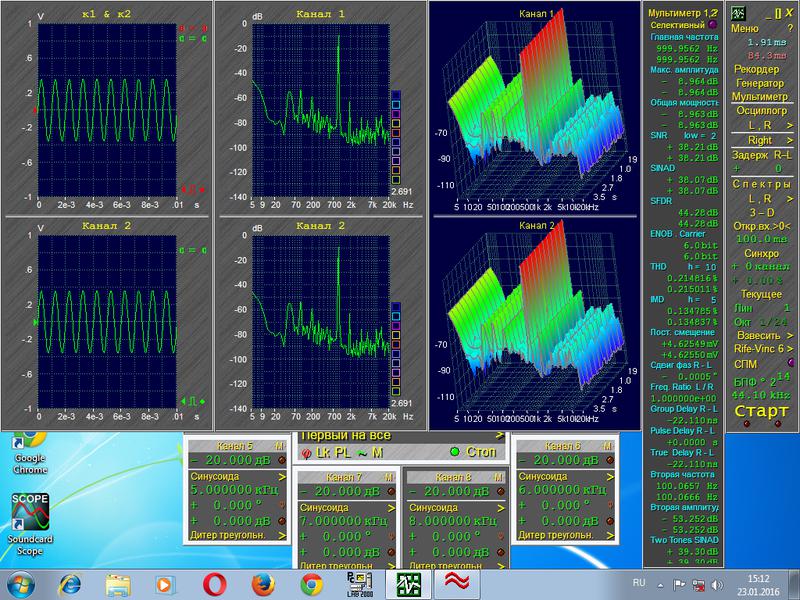Viewport: 800px width, 600px height.
Task: Toggle left red indicator under Старт
Action: pos(746,424)
